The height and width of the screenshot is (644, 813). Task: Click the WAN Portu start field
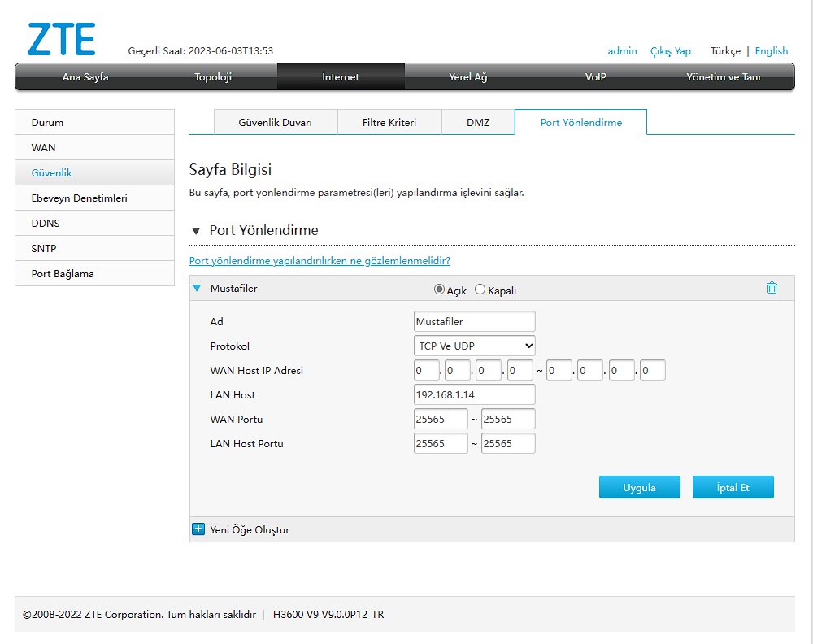click(x=441, y=419)
